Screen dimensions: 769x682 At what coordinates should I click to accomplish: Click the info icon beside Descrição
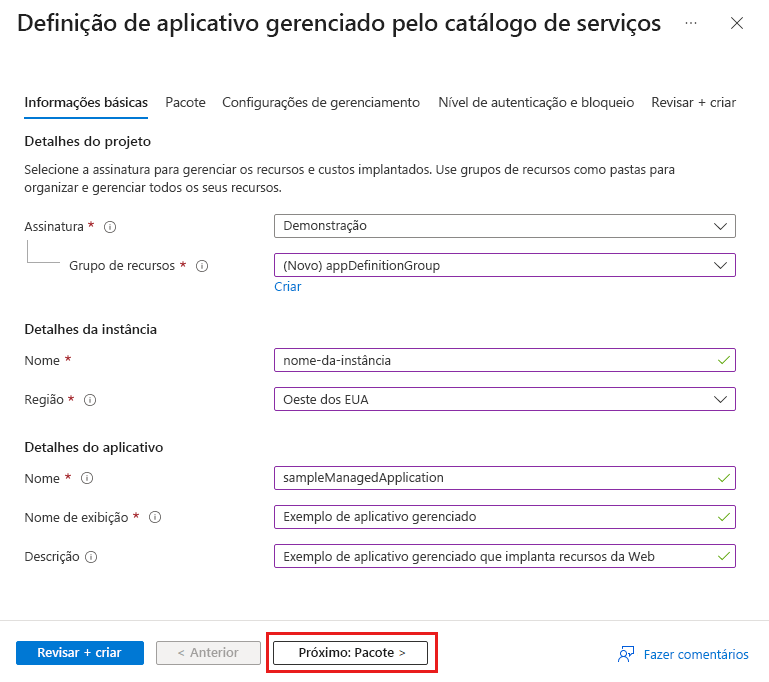click(x=91, y=558)
